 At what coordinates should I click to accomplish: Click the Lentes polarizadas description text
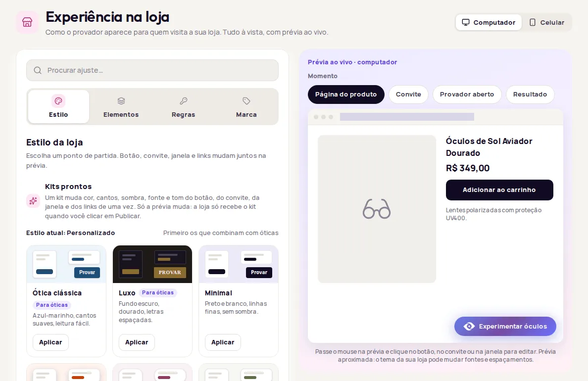(493, 214)
